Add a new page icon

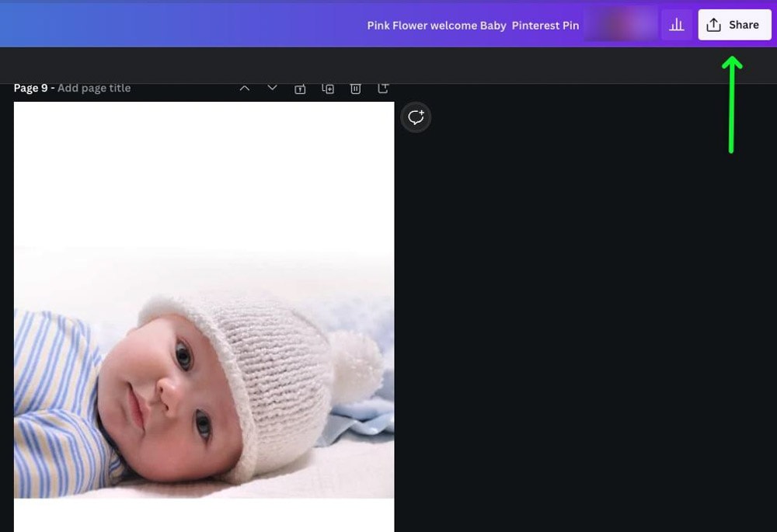[383, 89]
